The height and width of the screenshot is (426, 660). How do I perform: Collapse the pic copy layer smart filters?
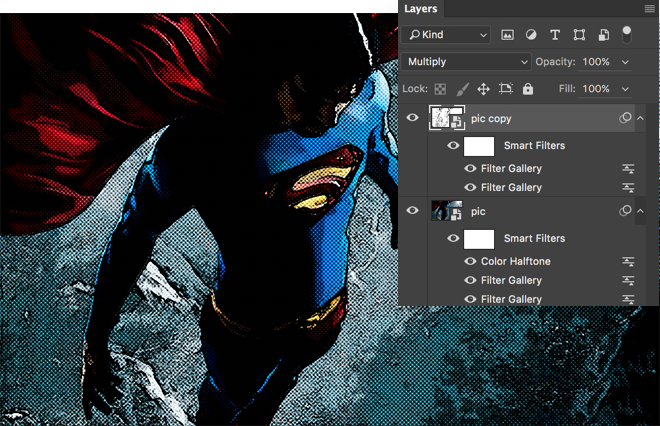(x=640, y=118)
